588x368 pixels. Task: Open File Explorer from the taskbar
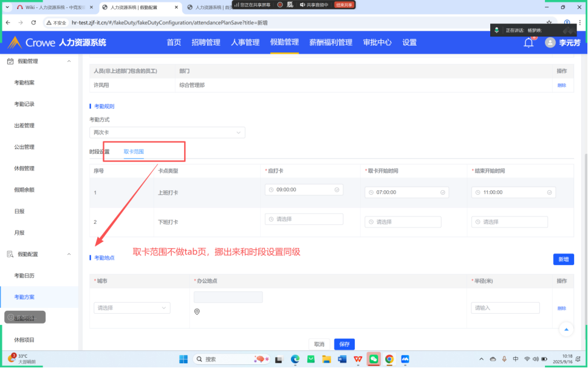coord(326,359)
